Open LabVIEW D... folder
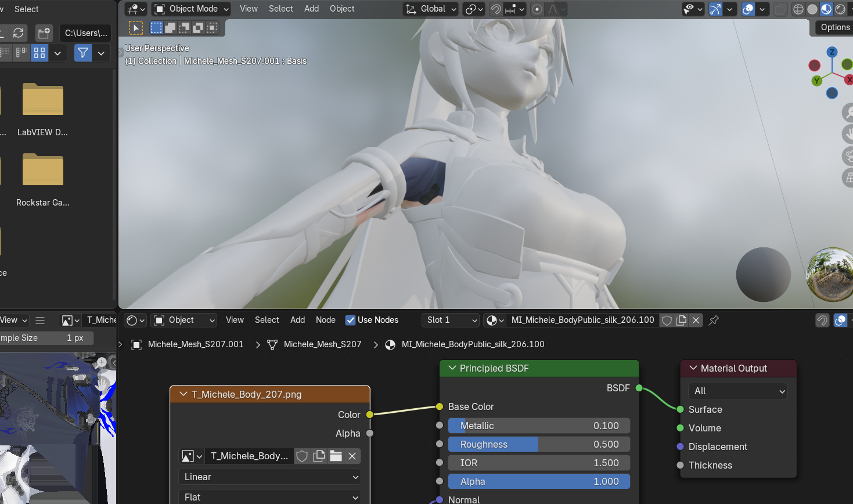The image size is (853, 504). click(x=42, y=110)
